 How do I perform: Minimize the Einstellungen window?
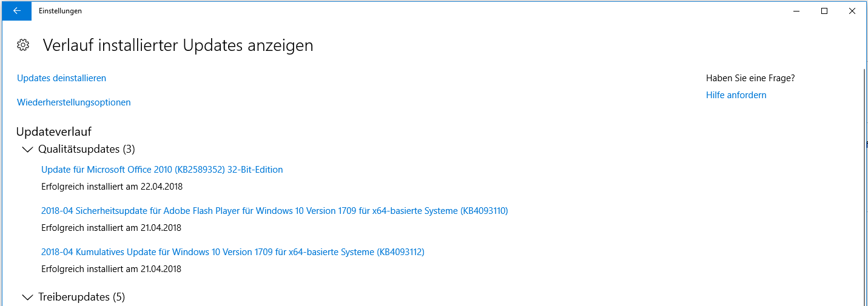(796, 11)
